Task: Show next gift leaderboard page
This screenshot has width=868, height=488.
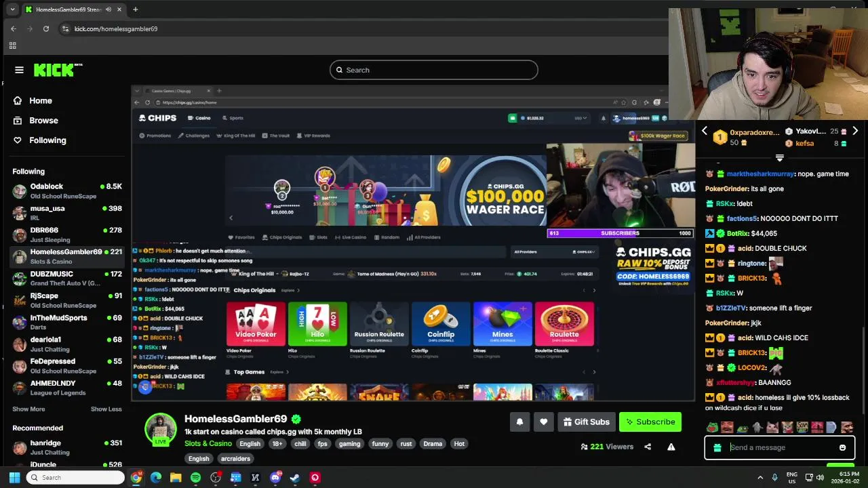Action: (855, 131)
